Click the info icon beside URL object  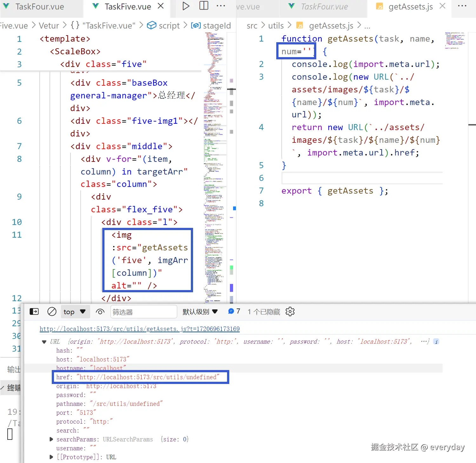click(436, 341)
